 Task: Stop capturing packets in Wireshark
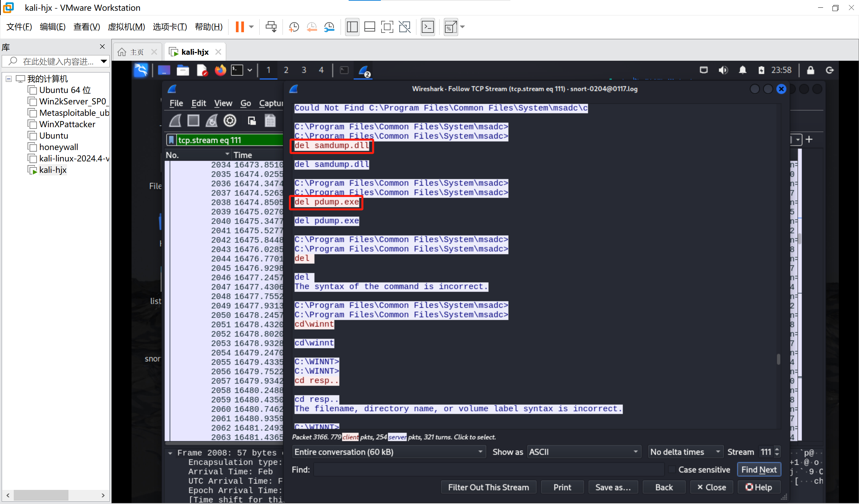194,121
